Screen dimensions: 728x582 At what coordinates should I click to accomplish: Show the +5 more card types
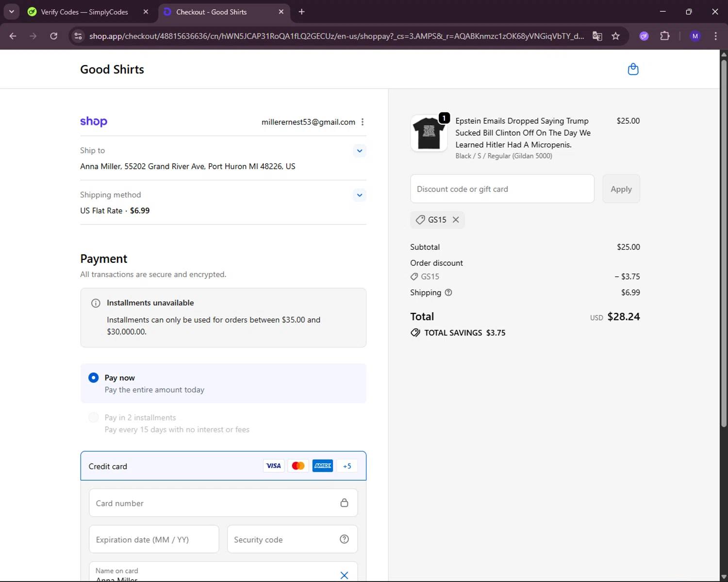click(347, 466)
